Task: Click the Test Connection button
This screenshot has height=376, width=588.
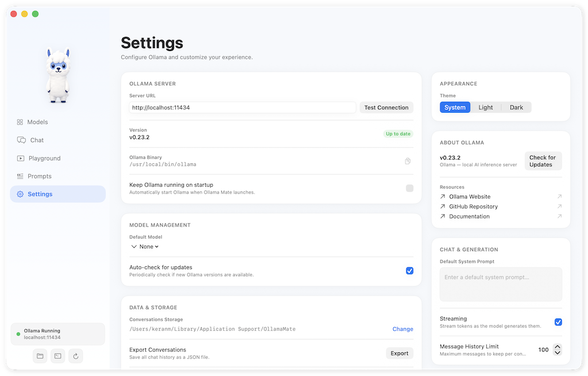Action: tap(386, 108)
